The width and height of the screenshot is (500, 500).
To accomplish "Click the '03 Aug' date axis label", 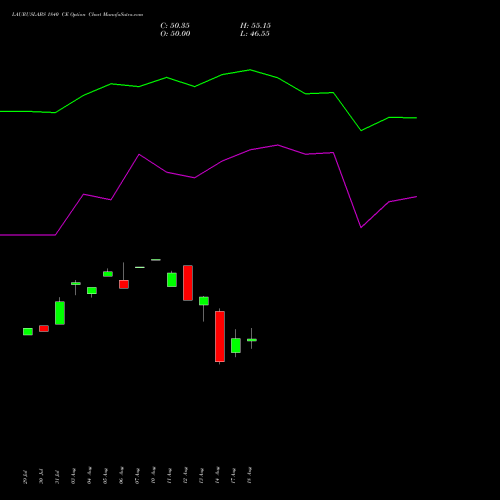I will [x=73, y=476].
